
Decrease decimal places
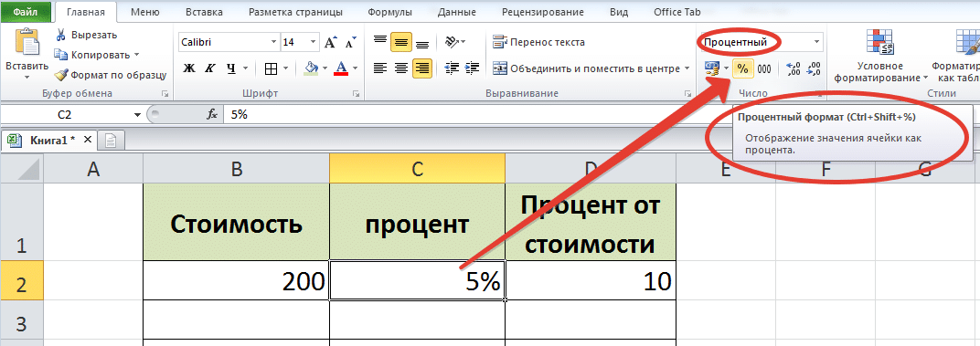tap(814, 68)
